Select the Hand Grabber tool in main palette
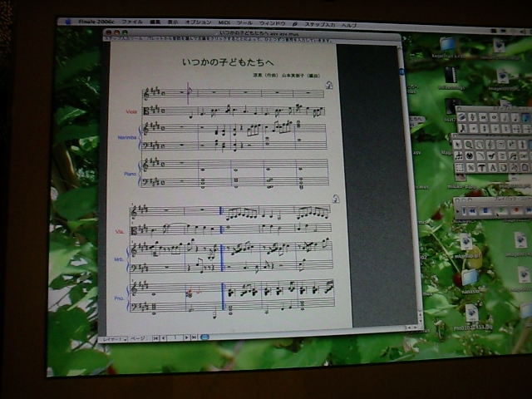The height and width of the screenshot is (399, 532). point(480,145)
